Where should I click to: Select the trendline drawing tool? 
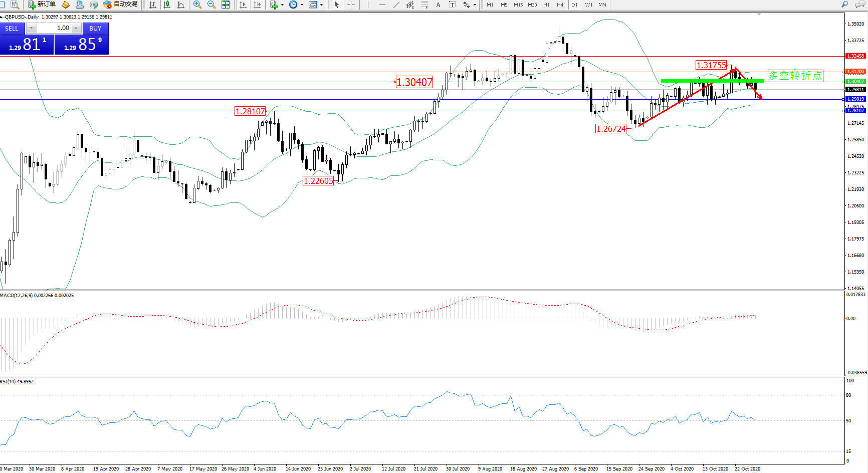(x=396, y=5)
